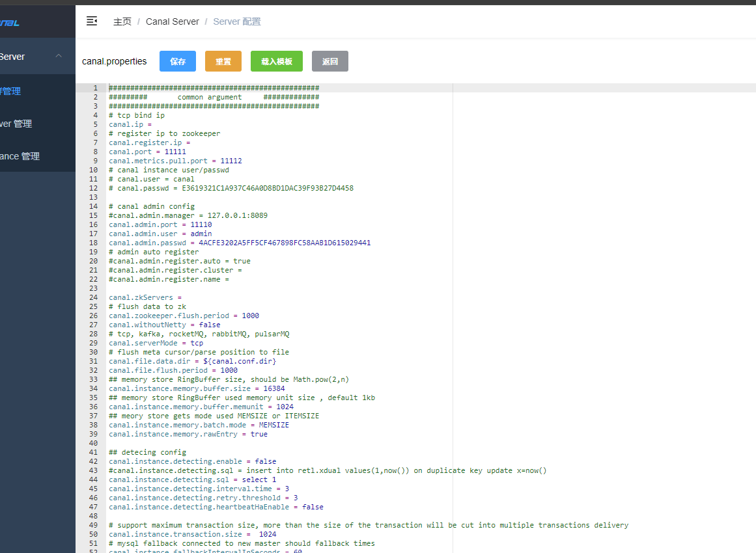Click the '#canal.admin.manager = 127.0.0.1:8089' line
The image size is (756, 553).
click(188, 216)
